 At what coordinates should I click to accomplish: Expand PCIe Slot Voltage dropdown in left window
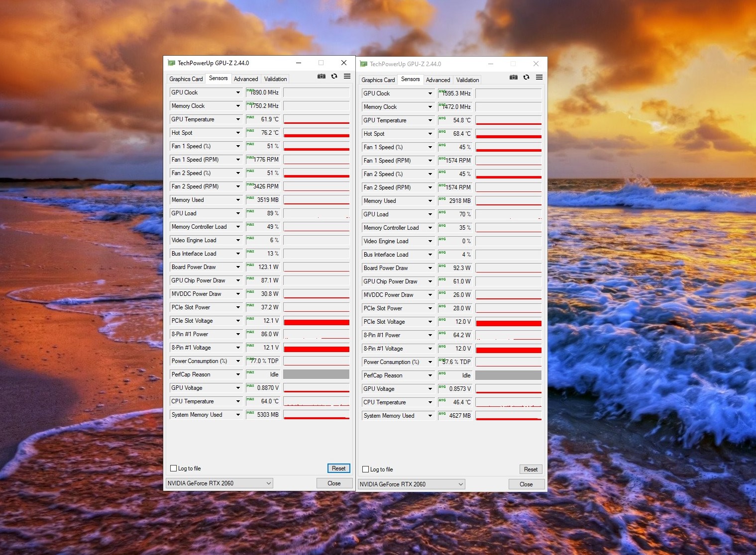pos(238,321)
